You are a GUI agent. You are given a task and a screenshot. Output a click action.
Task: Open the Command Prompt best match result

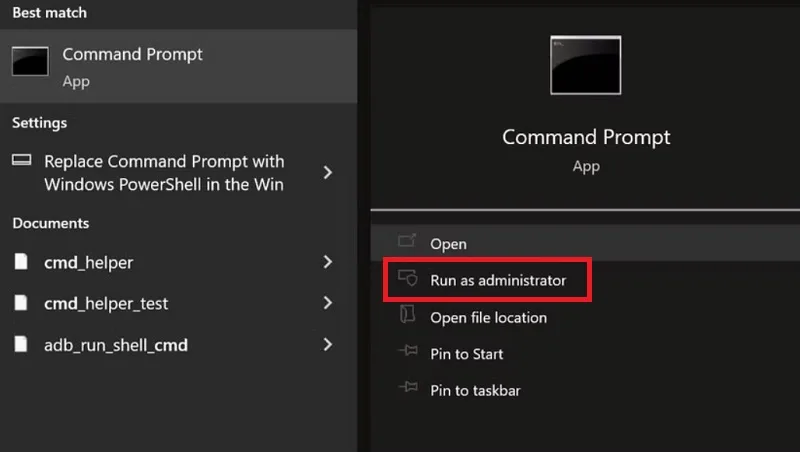point(179,66)
